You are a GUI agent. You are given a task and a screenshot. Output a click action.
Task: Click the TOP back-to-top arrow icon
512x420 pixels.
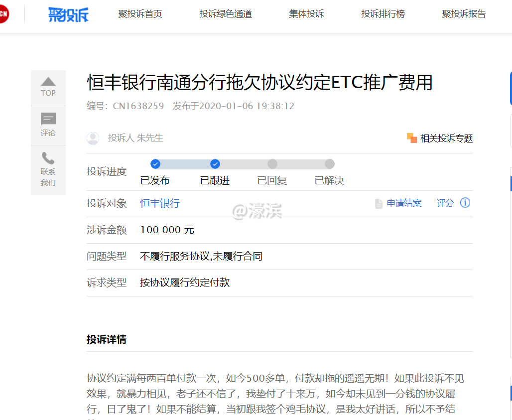(48, 81)
